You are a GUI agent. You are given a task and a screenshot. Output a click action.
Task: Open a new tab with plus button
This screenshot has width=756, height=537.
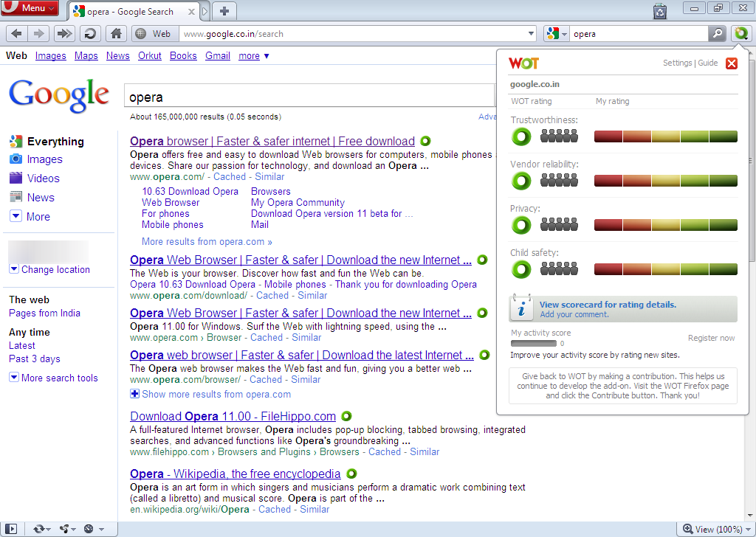pos(224,10)
